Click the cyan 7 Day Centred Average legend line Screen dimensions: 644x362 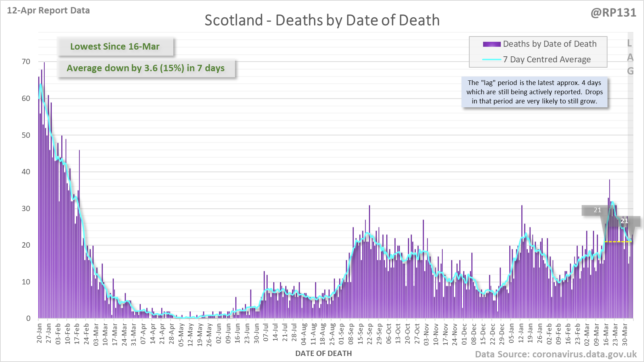pos(492,60)
